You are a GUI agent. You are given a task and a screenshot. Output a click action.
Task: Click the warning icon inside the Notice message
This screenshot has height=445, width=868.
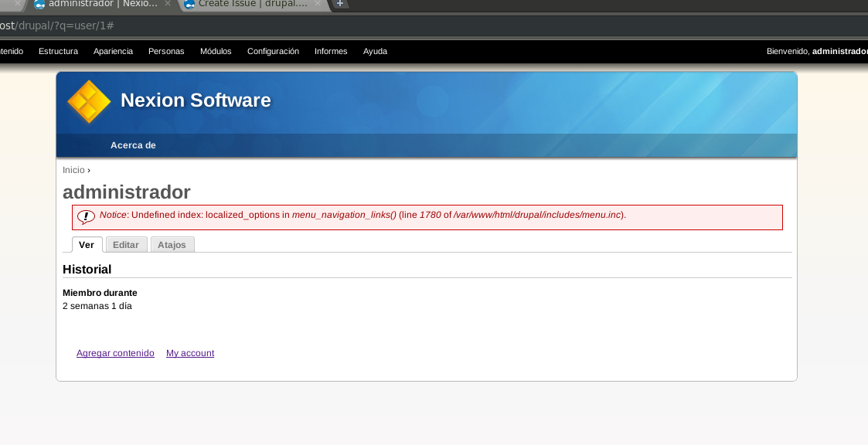(x=86, y=216)
